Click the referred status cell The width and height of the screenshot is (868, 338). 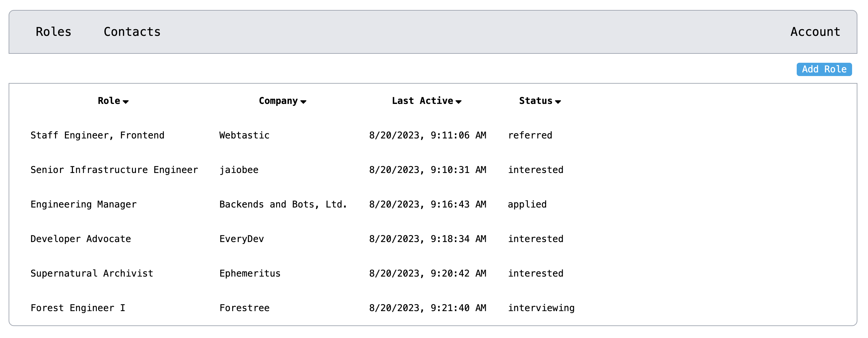click(530, 135)
